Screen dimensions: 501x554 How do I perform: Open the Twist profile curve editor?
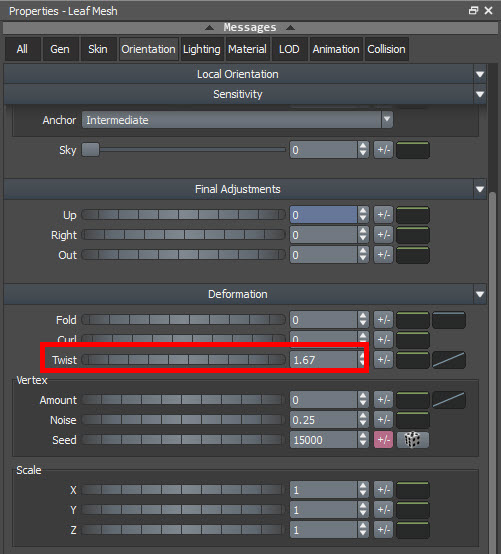coord(449,360)
